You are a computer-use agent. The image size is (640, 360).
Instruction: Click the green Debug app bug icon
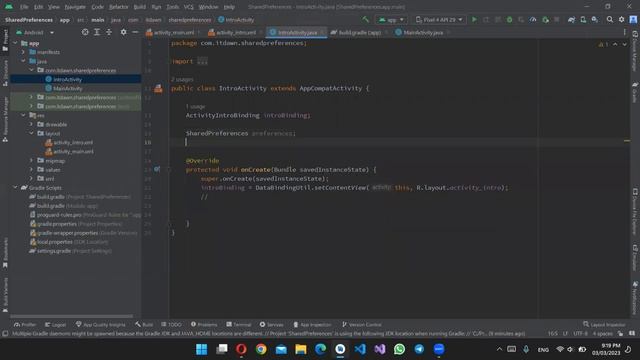coord(509,20)
